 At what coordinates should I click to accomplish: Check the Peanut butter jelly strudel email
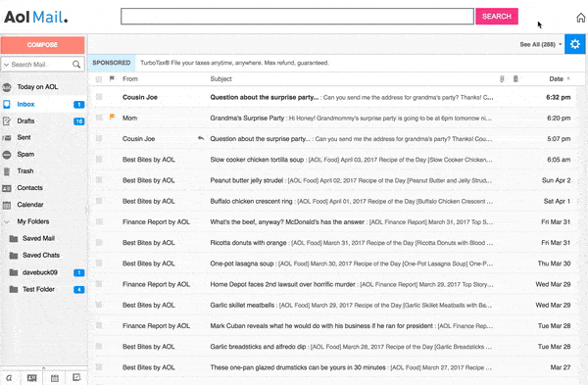click(x=99, y=180)
